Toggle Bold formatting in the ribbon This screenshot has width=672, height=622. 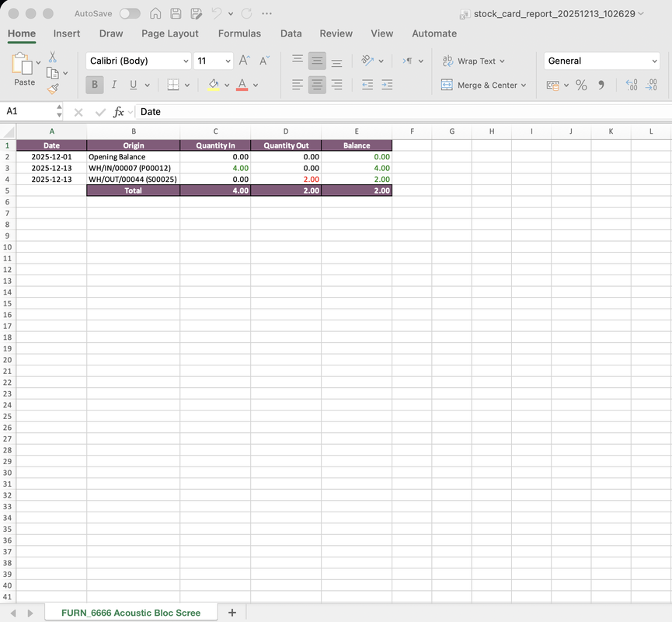(94, 86)
